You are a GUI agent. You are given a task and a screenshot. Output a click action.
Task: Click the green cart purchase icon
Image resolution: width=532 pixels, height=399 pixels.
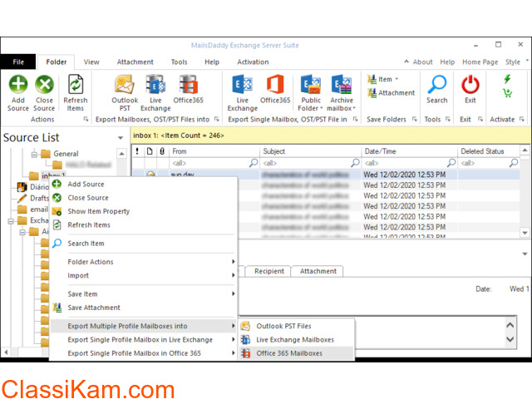tap(508, 92)
